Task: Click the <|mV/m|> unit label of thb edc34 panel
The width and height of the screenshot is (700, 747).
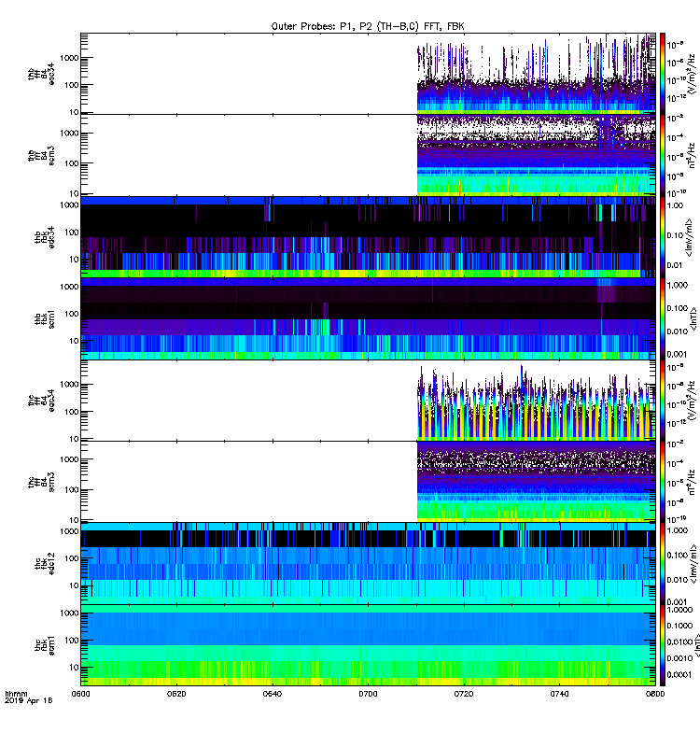Action: click(x=689, y=237)
